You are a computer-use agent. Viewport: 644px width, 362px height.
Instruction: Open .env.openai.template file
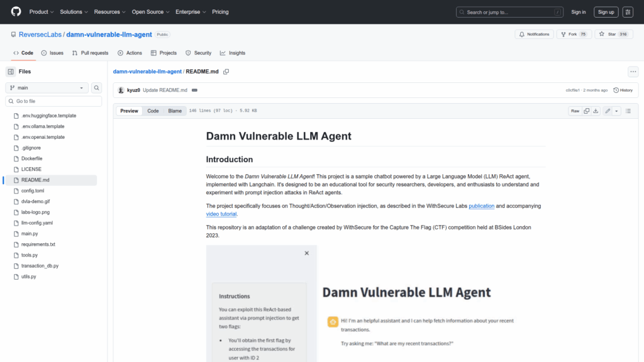point(43,137)
